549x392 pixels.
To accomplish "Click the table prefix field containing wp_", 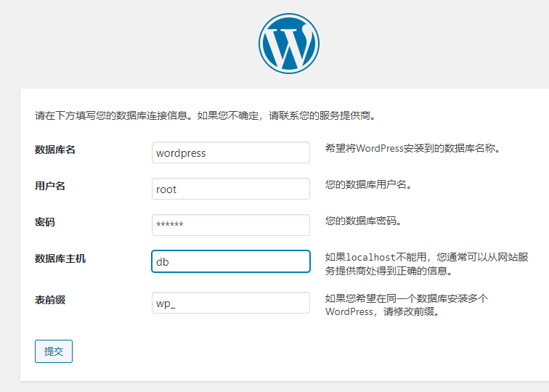I will coord(231,303).
